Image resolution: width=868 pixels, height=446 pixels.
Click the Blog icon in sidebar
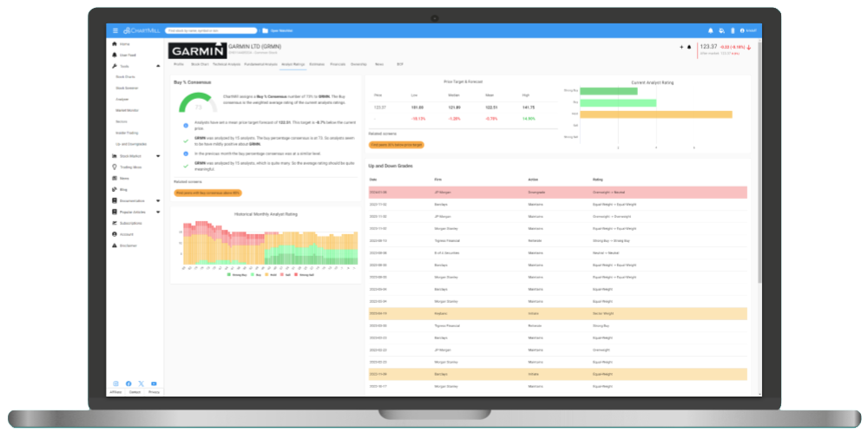pyautogui.click(x=115, y=189)
